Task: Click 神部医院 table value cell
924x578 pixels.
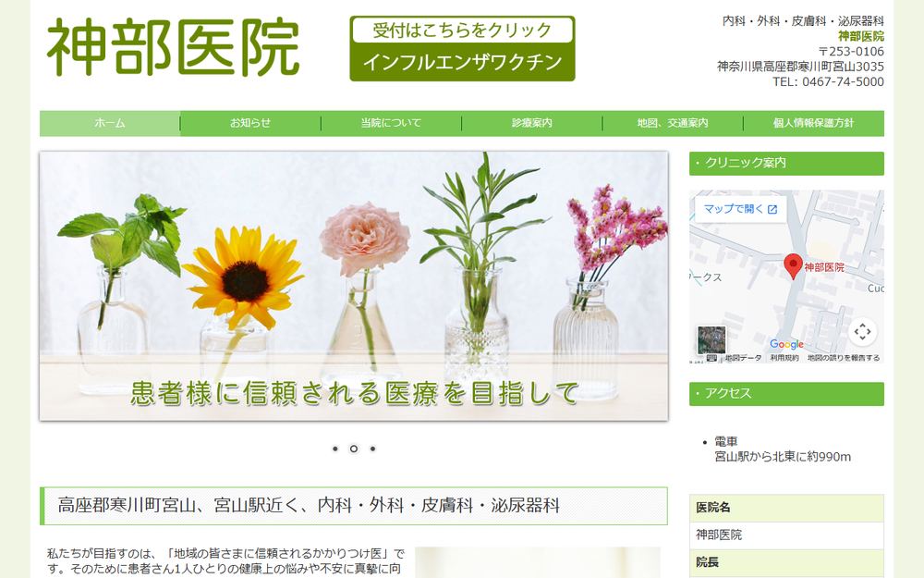Action: [x=786, y=535]
